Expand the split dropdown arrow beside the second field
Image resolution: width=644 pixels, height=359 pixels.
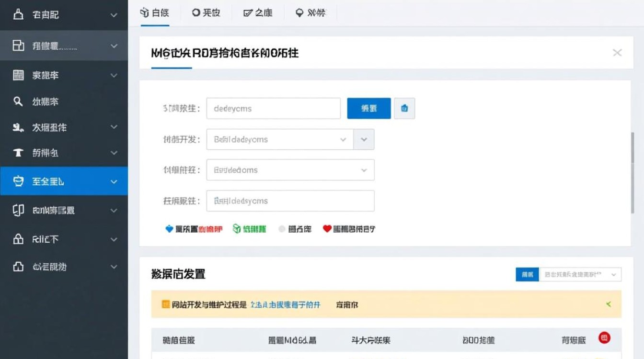coord(364,139)
